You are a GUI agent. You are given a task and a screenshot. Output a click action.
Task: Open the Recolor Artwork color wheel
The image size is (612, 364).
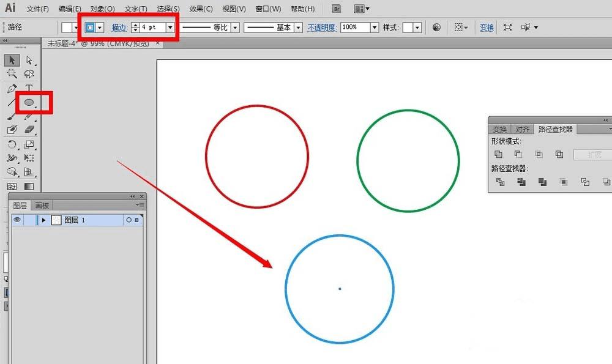[437, 28]
